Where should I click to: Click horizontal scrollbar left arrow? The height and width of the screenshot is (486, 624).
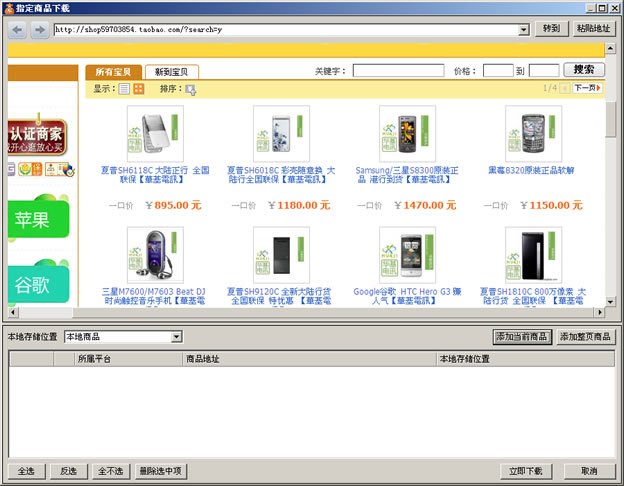(13, 312)
